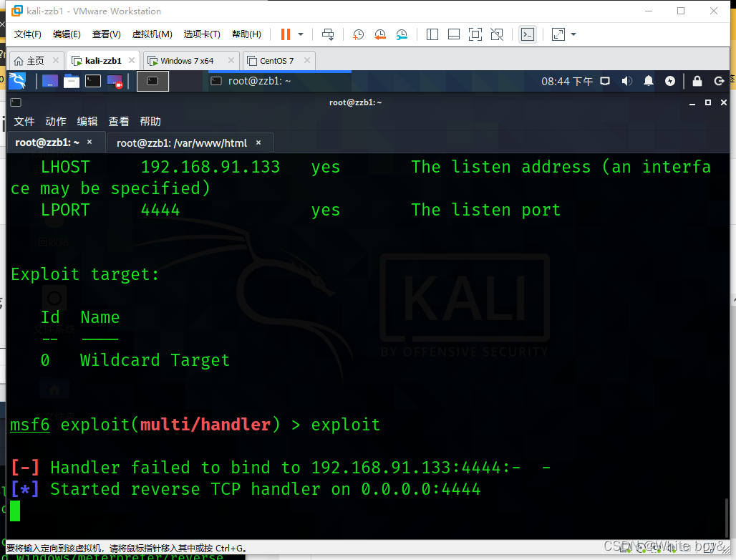Click the Handler failed to bind line

pyautogui.click(x=281, y=468)
